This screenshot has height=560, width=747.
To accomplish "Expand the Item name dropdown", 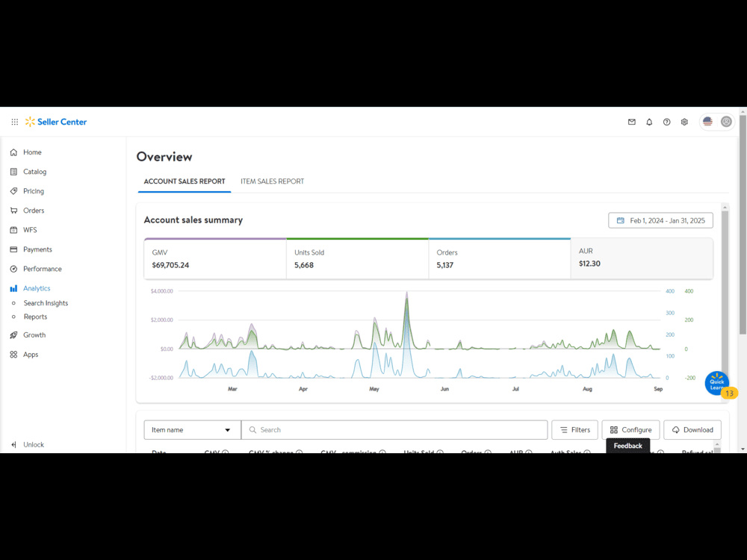I will 193,429.
